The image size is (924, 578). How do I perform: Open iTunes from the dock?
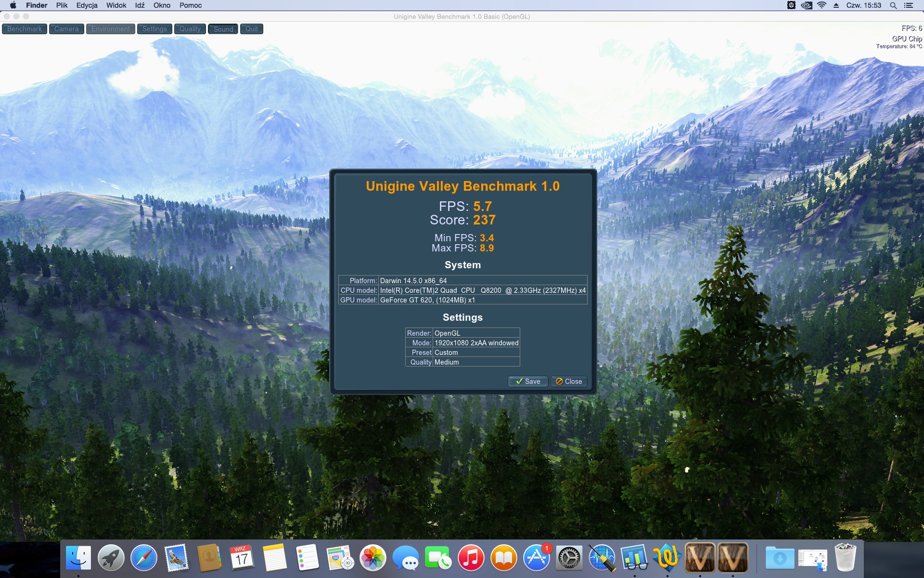tap(471, 558)
